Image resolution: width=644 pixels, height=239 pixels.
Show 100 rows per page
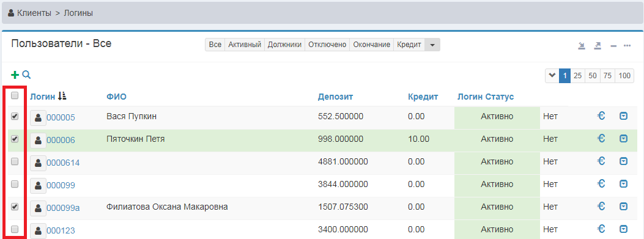point(624,76)
